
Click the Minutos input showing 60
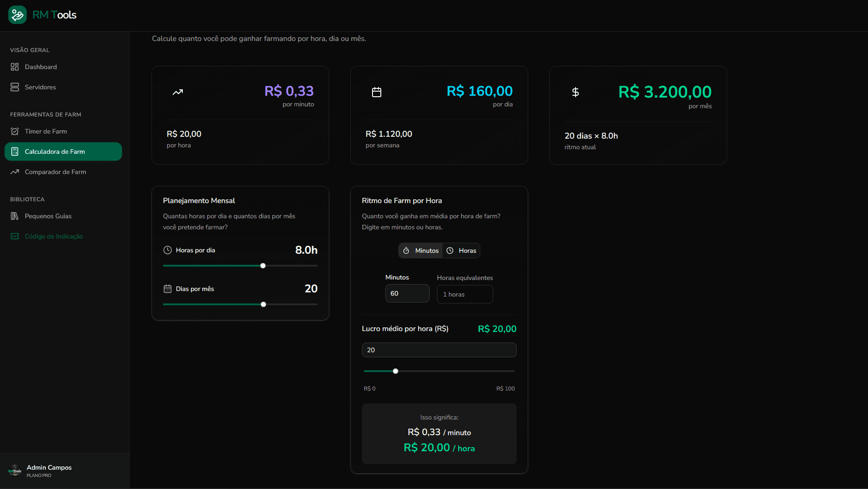[x=407, y=293]
